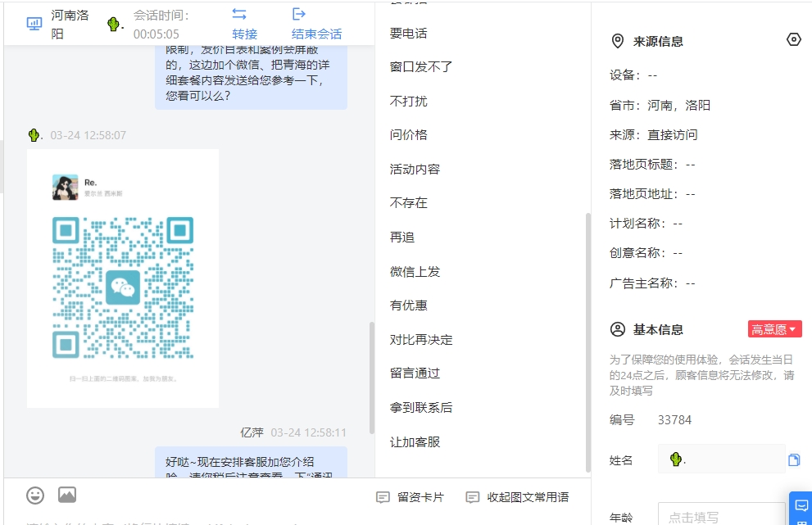This screenshot has height=525, width=812.
Task: Click the timestamp 03-24 12:58:11
Action: (x=308, y=432)
